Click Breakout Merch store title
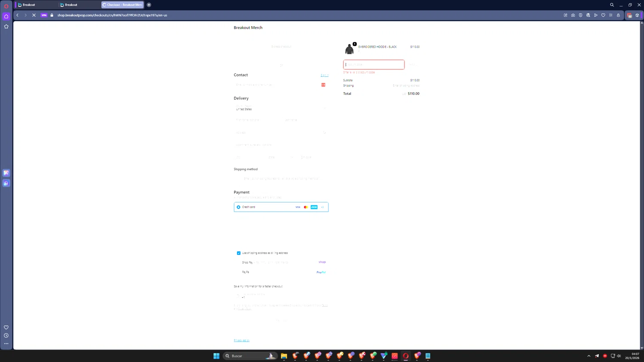The height and width of the screenshot is (362, 644). point(248,27)
